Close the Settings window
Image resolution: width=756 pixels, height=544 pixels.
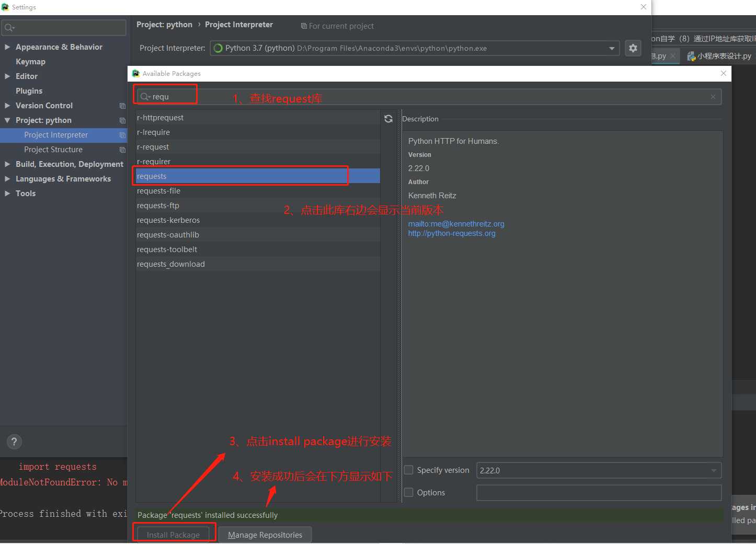[644, 7]
